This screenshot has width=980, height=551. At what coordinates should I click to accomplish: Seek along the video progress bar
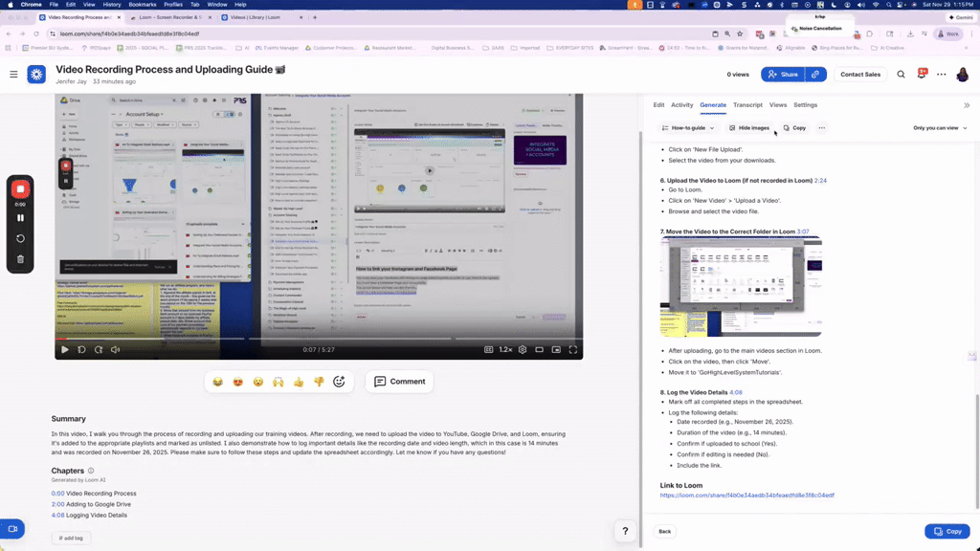click(319, 339)
